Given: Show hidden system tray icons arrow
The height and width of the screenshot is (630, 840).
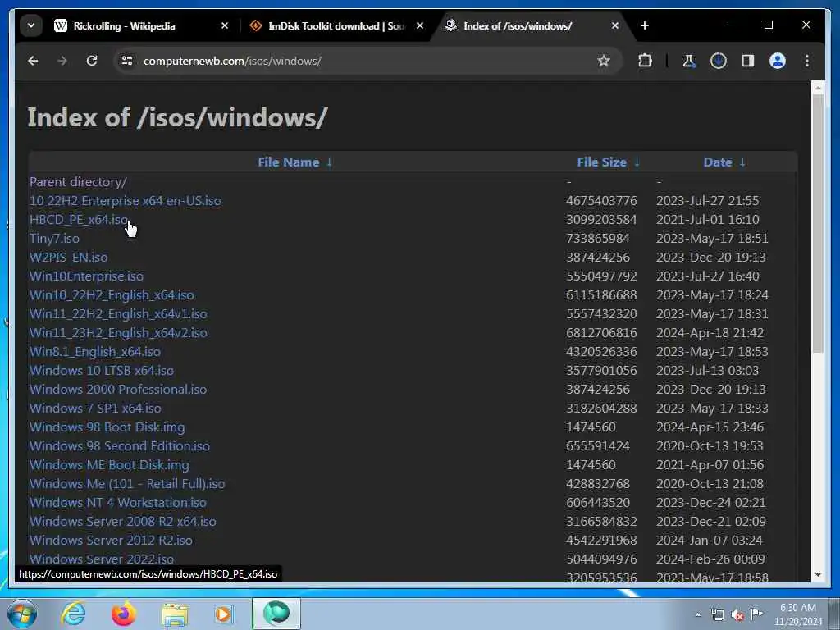Looking at the screenshot, I should 697,615.
